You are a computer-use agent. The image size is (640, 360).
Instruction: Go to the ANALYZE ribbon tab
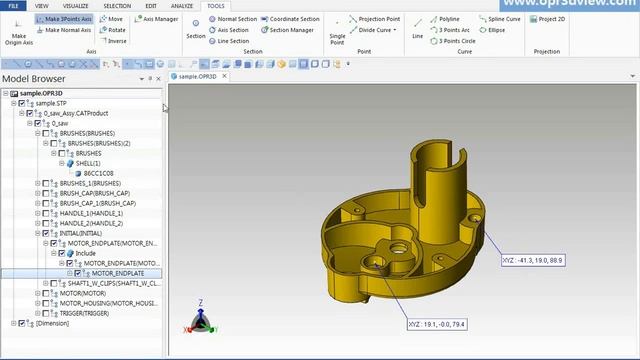182,6
